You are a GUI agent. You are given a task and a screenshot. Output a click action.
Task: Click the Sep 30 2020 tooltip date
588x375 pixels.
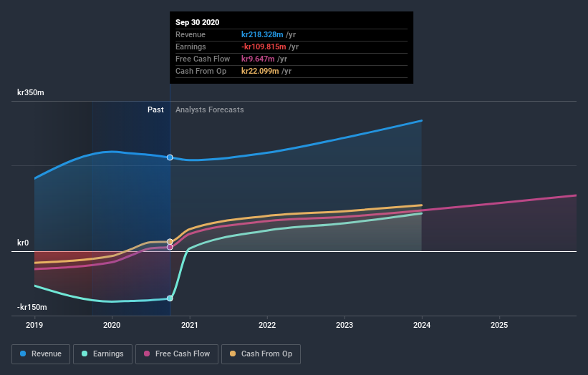click(197, 22)
